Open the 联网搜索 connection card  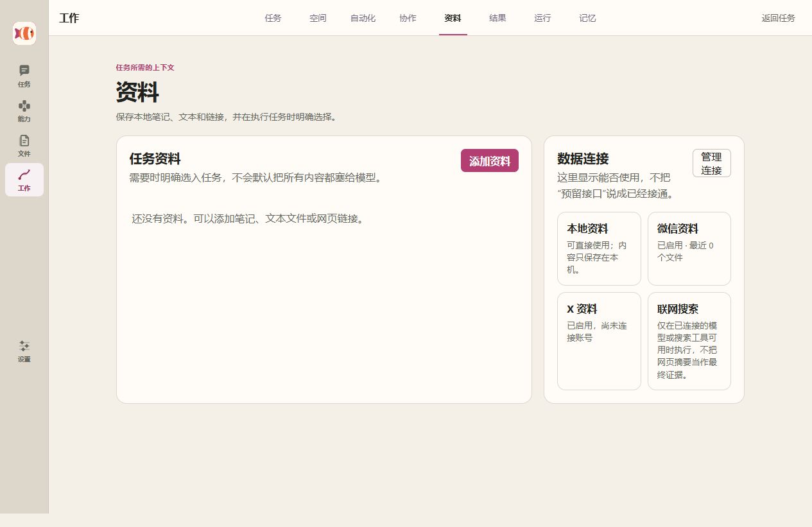click(689, 341)
